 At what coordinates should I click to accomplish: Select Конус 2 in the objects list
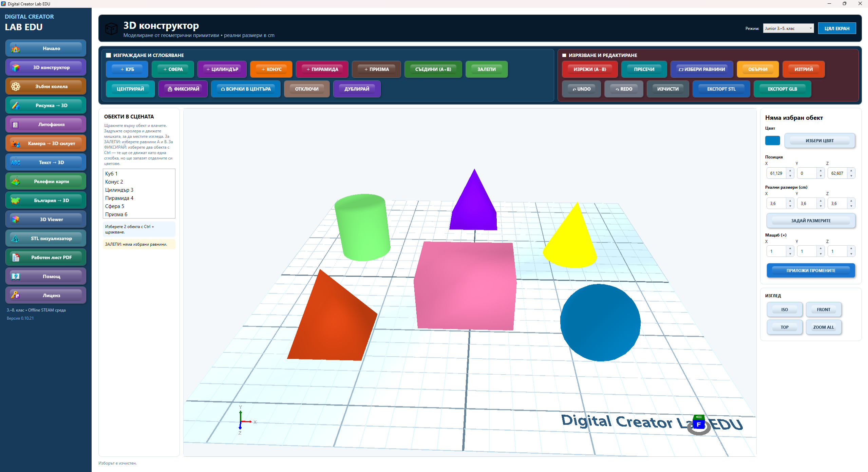click(139, 182)
